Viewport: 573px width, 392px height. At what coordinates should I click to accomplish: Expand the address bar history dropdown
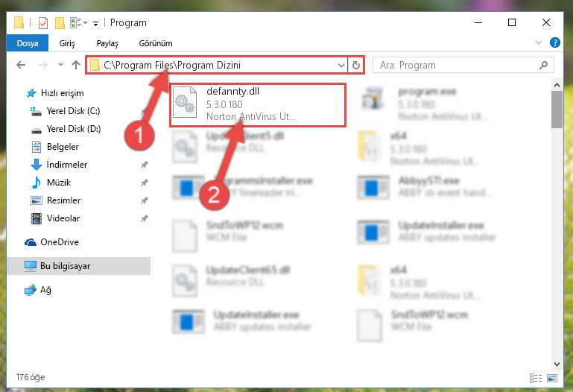point(341,66)
